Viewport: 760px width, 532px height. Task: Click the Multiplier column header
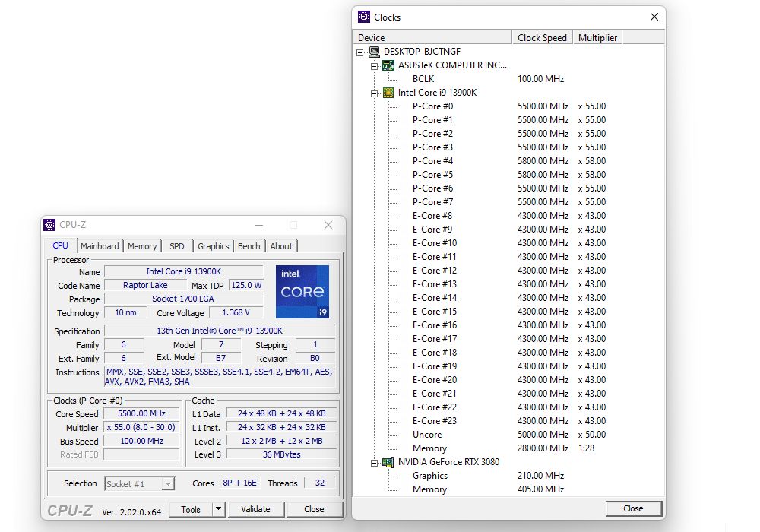coord(597,38)
